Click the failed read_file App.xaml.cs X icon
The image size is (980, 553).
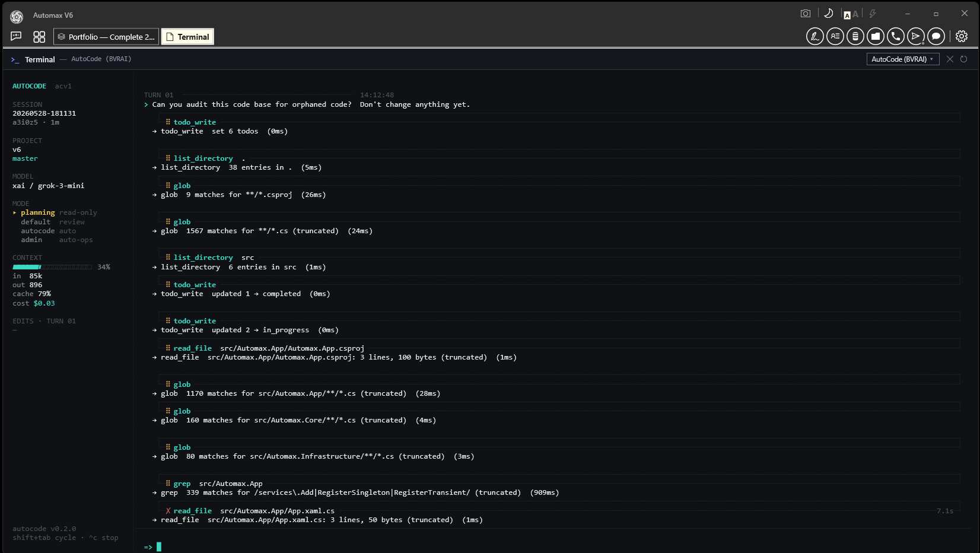coord(168,511)
